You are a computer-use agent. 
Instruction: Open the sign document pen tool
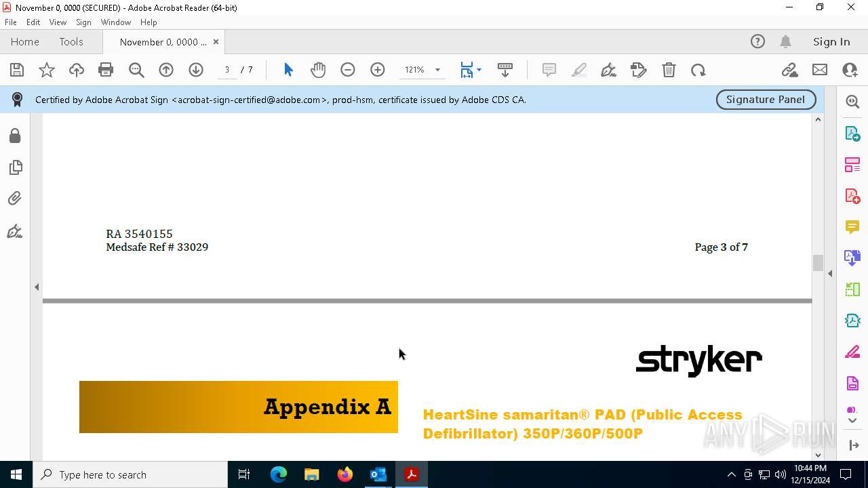(x=609, y=70)
